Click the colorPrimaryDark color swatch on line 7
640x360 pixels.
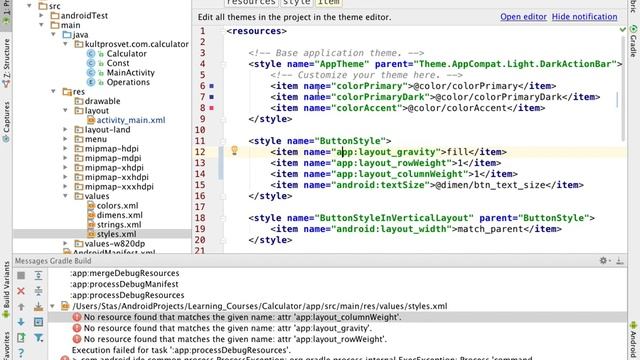click(x=211, y=97)
